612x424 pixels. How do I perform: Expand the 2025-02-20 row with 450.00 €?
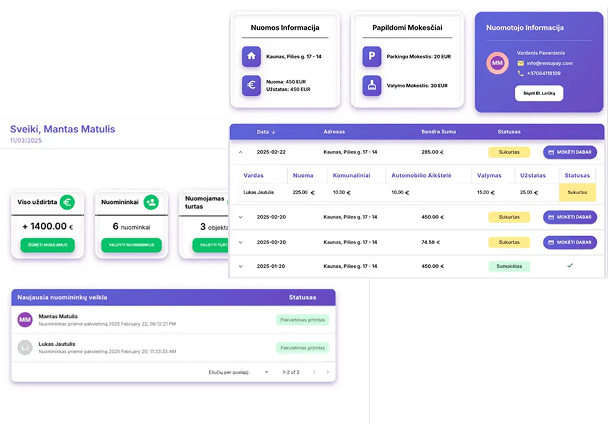pyautogui.click(x=240, y=217)
